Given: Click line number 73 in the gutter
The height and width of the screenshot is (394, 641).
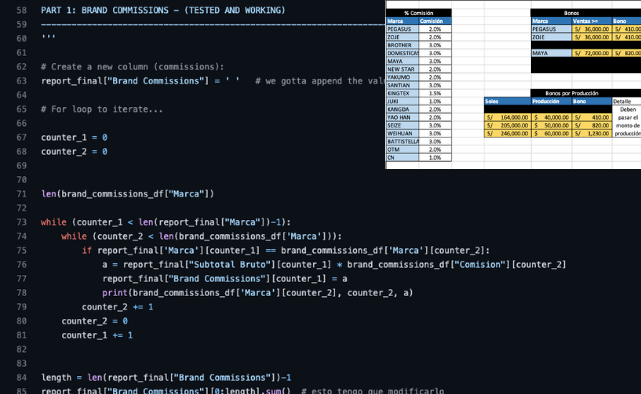Looking at the screenshot, I should coord(21,222).
